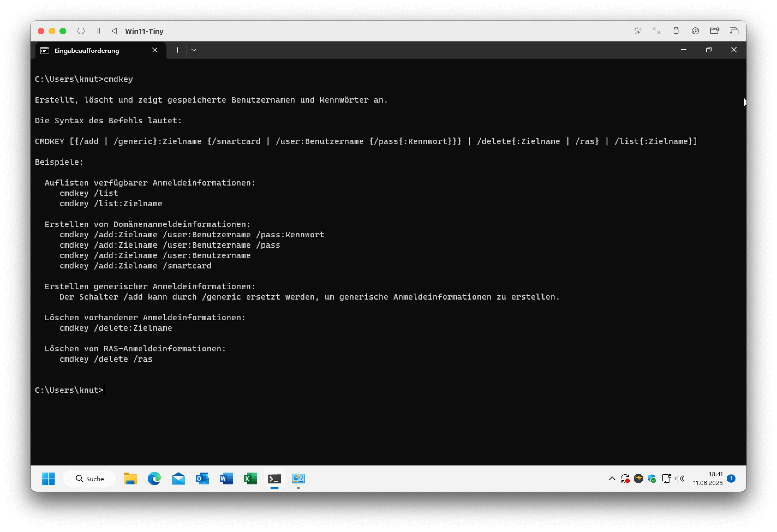The width and height of the screenshot is (777, 532).
Task: Click the volume speaker tray icon
Action: pyautogui.click(x=680, y=479)
